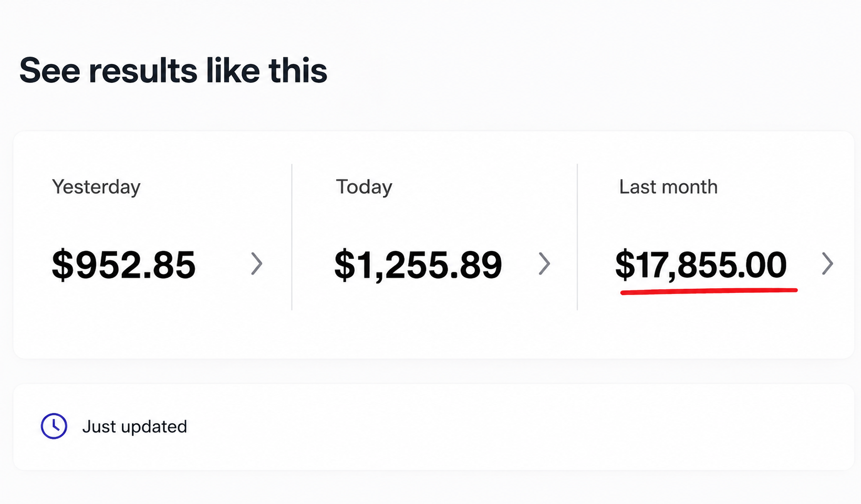The width and height of the screenshot is (861, 504).
Task: Click the word 'See' in the heading
Action: [x=50, y=71]
